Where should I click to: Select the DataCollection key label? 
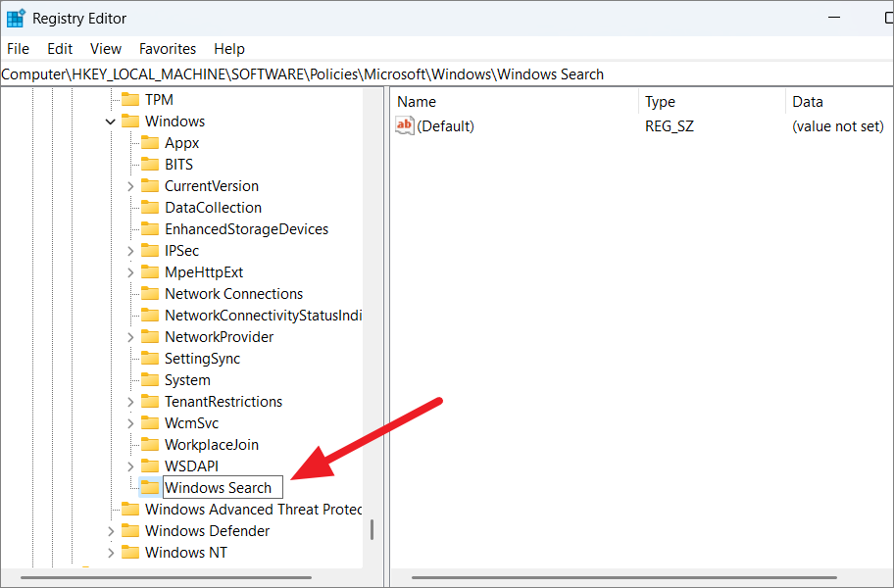tap(214, 208)
